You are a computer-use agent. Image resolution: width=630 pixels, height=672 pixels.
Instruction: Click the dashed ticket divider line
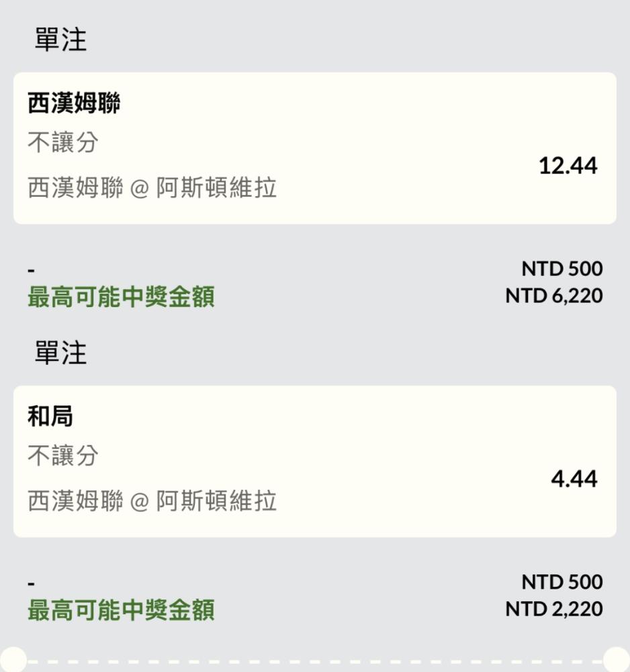coord(315,662)
